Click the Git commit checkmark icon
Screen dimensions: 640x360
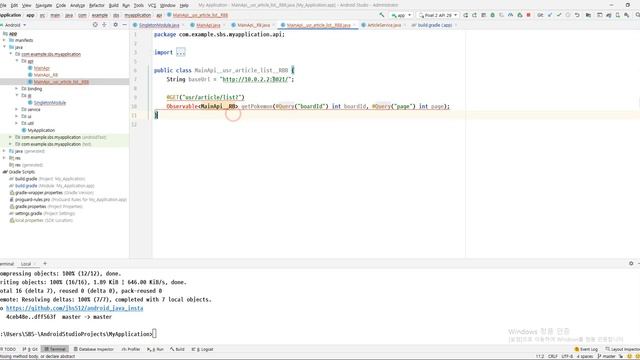tap(559, 15)
